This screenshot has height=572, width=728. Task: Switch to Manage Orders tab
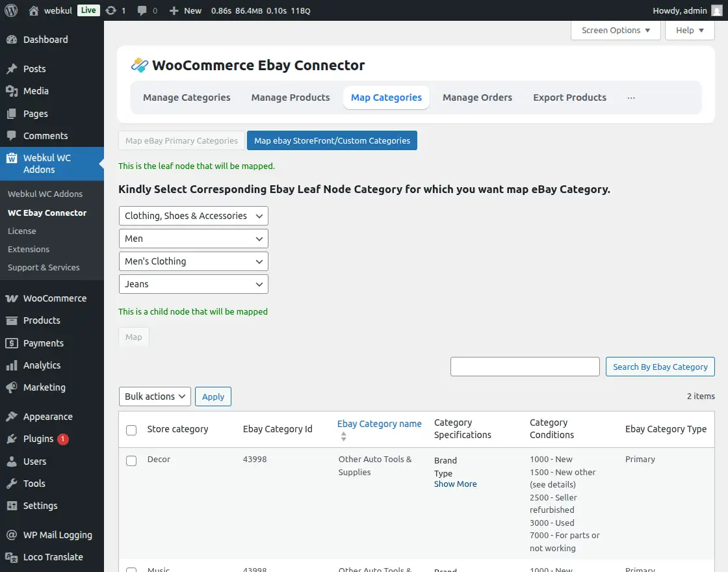pyautogui.click(x=477, y=97)
